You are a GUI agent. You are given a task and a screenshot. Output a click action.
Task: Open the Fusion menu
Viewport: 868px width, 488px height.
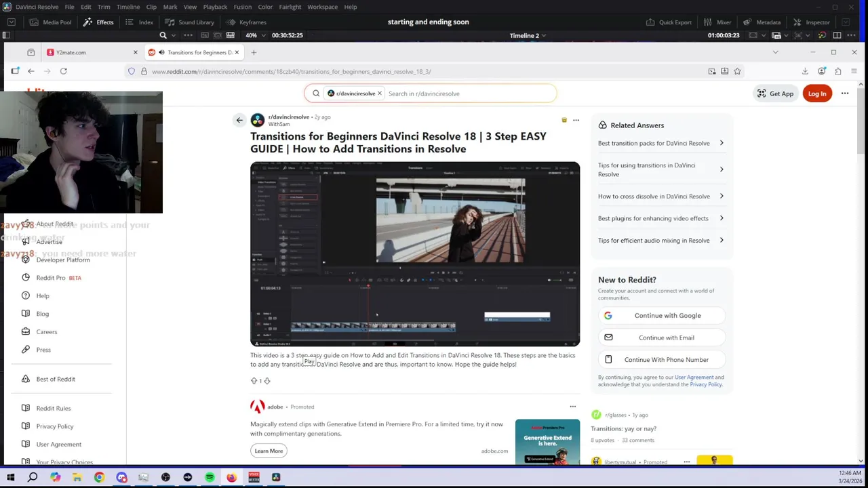pos(242,7)
